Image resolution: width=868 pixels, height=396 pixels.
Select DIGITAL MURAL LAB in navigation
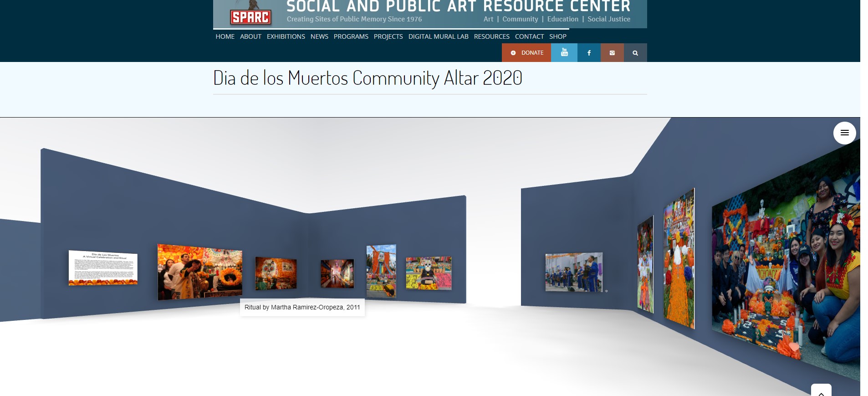pos(438,36)
